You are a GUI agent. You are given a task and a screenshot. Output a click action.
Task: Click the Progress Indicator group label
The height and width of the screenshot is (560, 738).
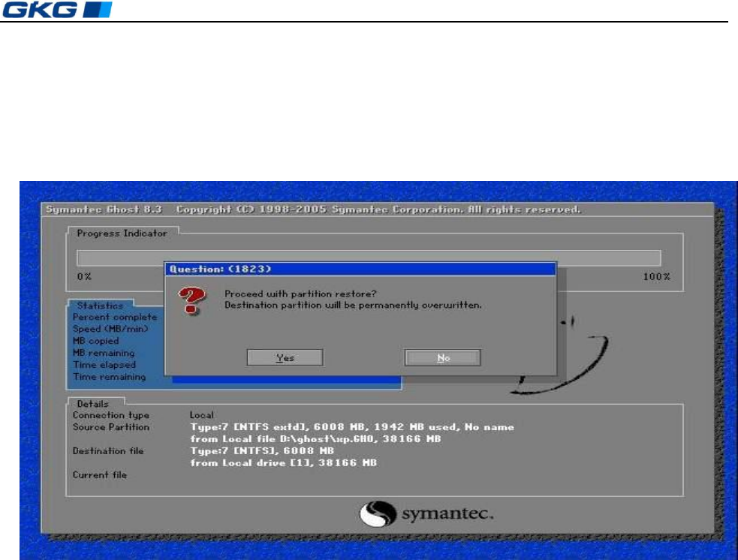coord(122,233)
